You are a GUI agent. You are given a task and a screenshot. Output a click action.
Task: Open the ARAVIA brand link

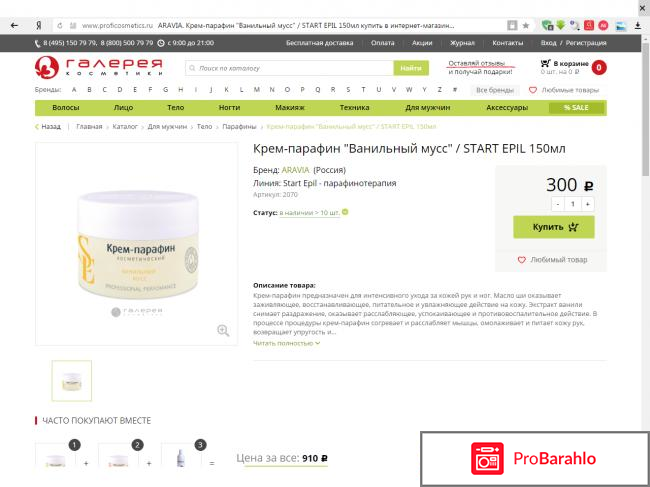[x=295, y=170]
